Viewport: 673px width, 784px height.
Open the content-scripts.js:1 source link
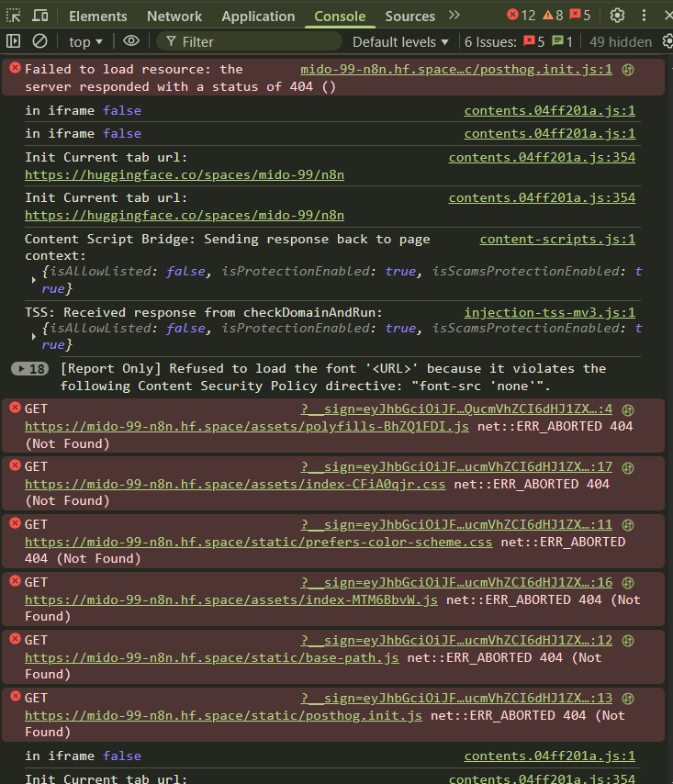557,239
